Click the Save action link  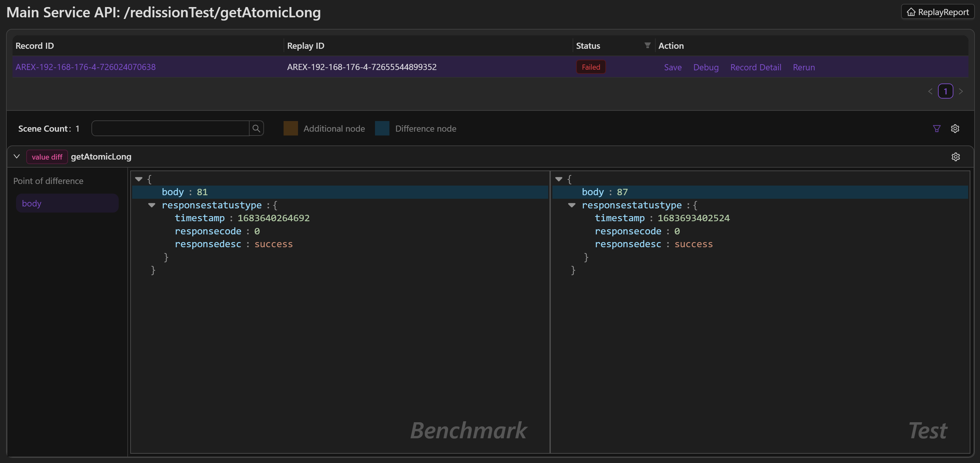pyautogui.click(x=673, y=67)
